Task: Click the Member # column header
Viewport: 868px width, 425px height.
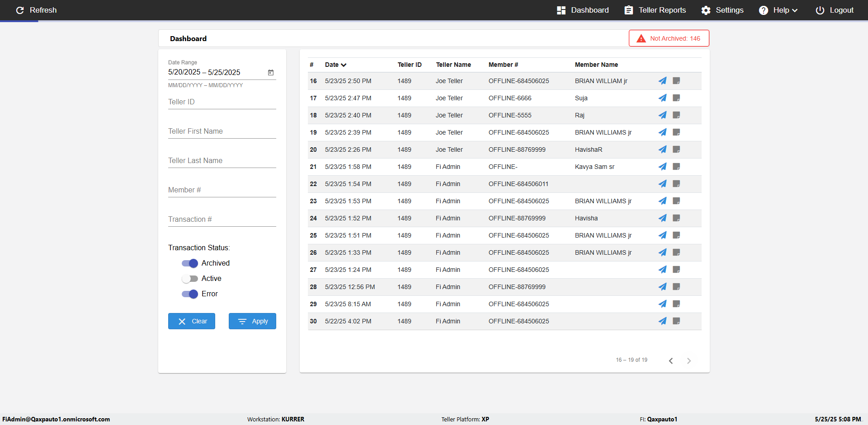Action: click(x=503, y=65)
